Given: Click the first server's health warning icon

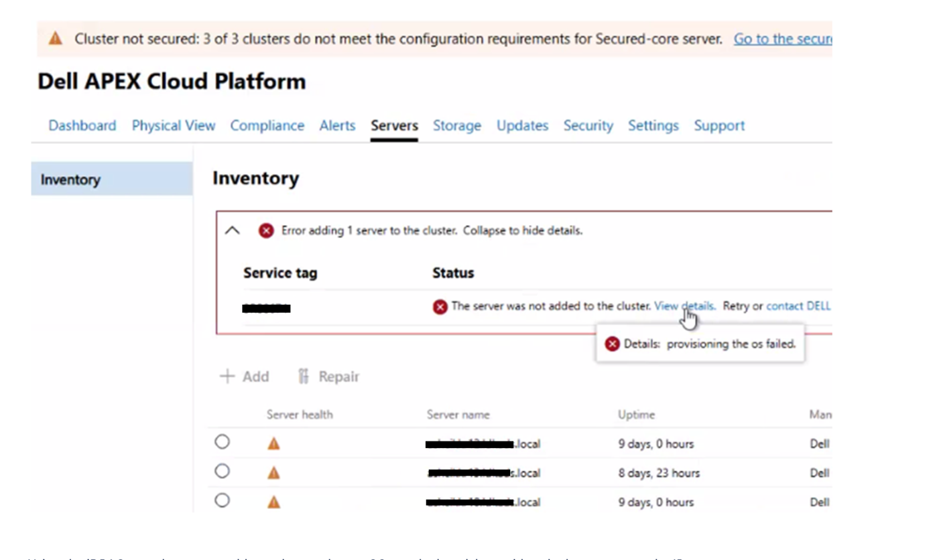Looking at the screenshot, I should 273,443.
